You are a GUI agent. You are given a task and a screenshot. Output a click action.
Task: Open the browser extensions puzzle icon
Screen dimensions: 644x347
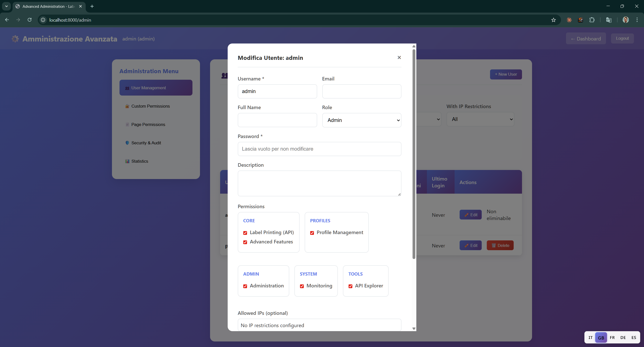[592, 20]
